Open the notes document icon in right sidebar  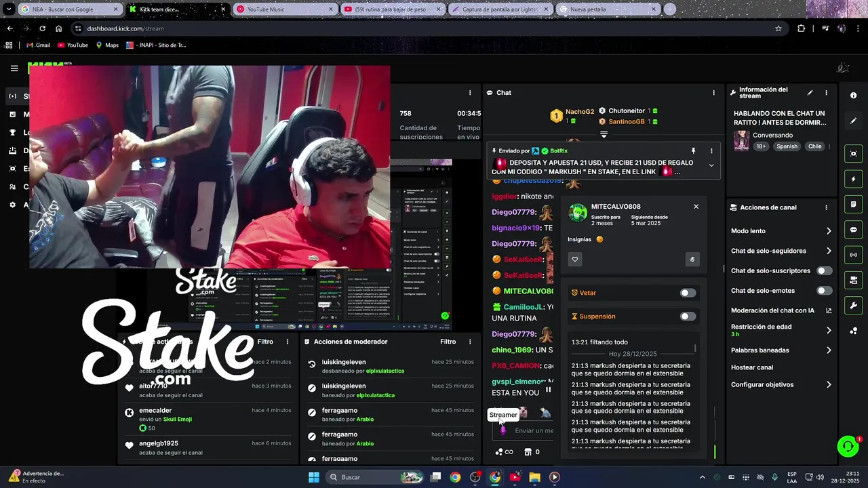coord(853,204)
